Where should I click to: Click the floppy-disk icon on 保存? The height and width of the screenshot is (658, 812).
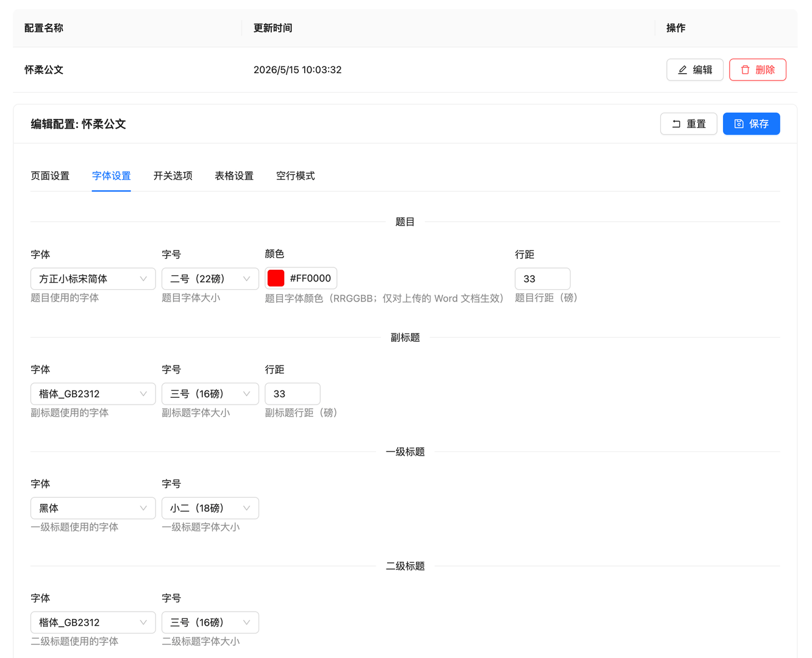tap(739, 124)
